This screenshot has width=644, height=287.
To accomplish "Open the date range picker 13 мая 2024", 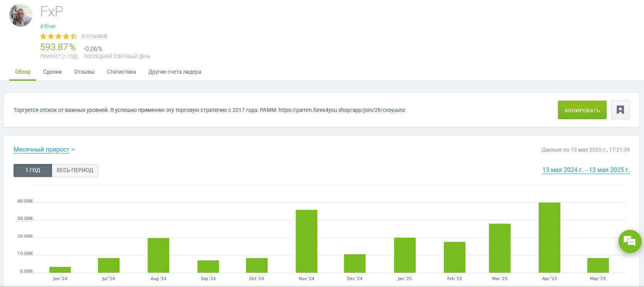I will (585, 170).
